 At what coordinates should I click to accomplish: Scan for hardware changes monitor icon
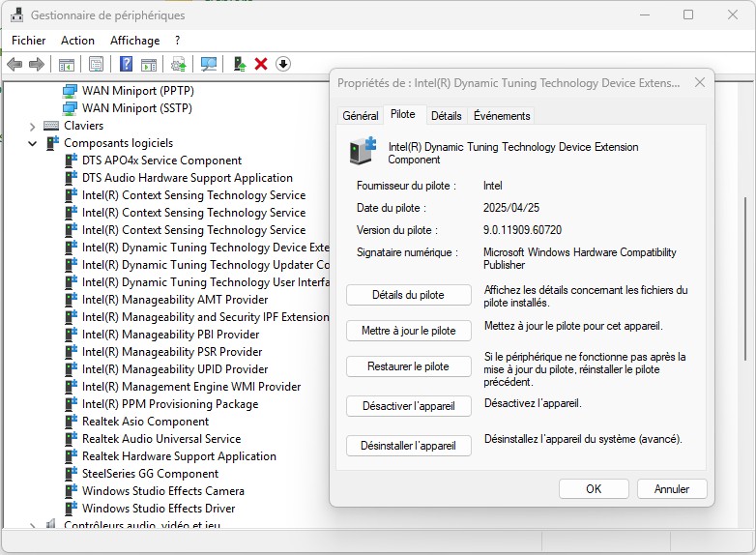point(208,64)
